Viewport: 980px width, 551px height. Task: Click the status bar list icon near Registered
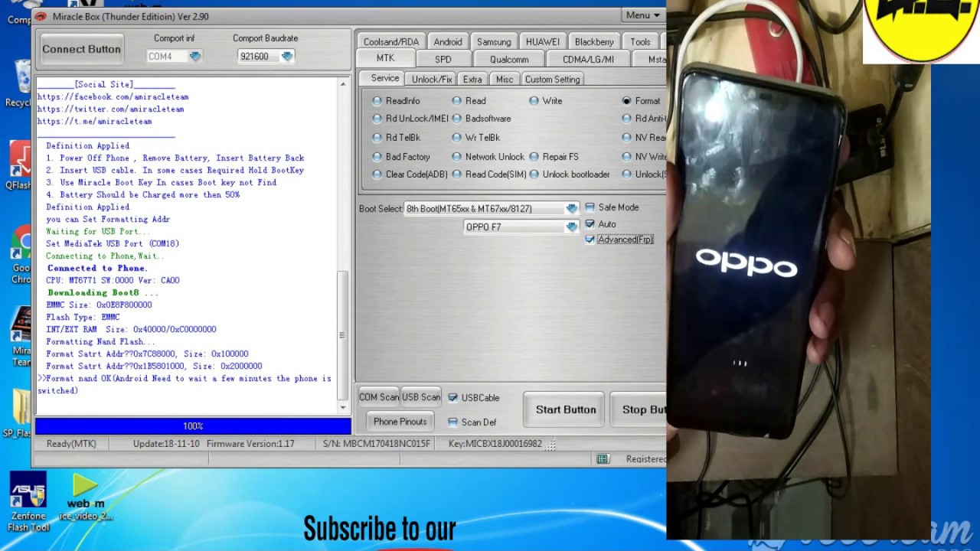pos(603,458)
